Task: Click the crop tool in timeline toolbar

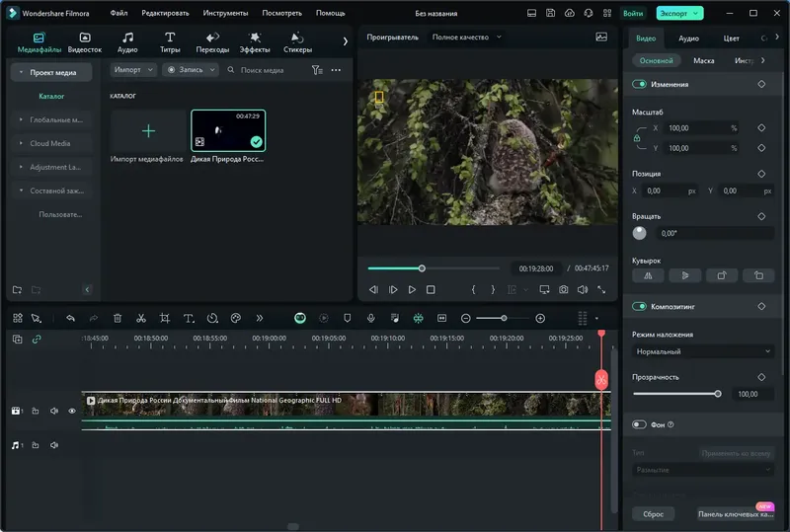Action: [x=165, y=319]
